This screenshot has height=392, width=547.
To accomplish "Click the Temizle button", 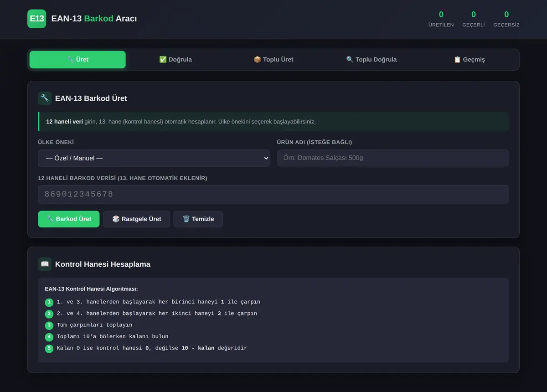I will [198, 219].
